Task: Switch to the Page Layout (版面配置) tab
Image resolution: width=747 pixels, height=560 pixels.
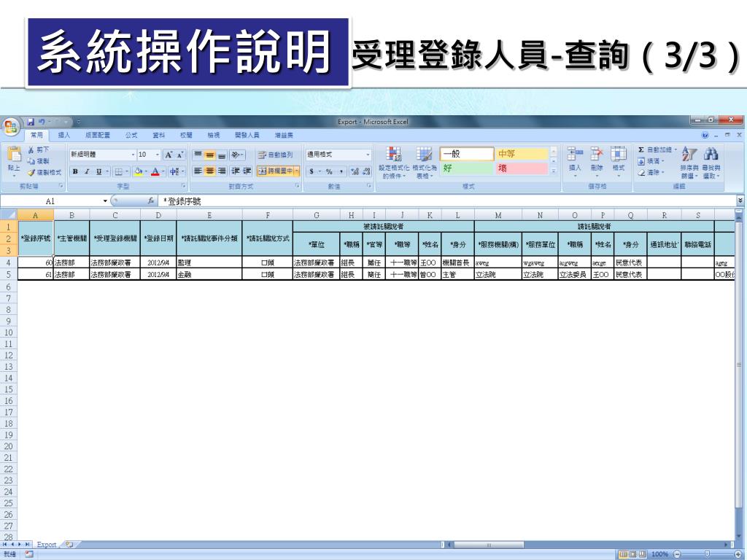Action: point(98,135)
